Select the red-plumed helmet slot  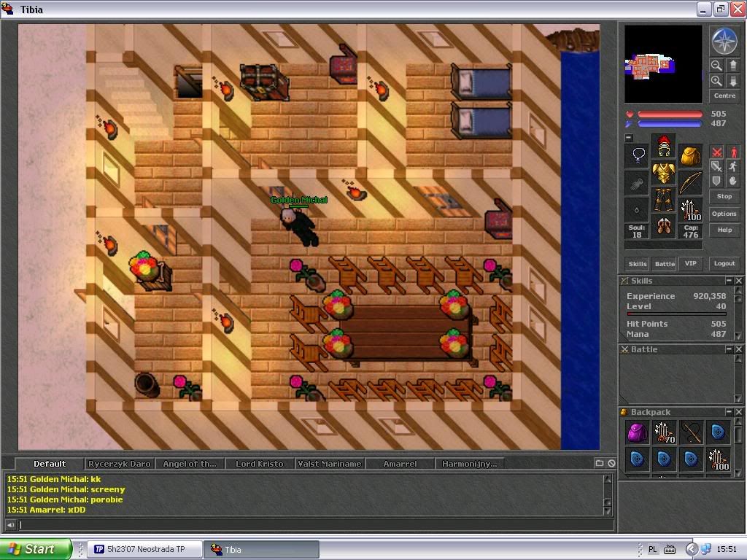[664, 146]
